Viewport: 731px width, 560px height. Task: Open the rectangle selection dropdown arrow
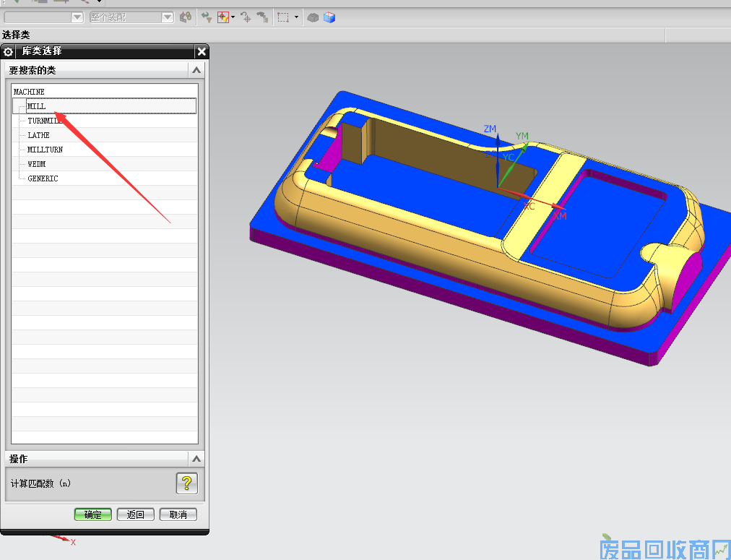click(x=296, y=17)
